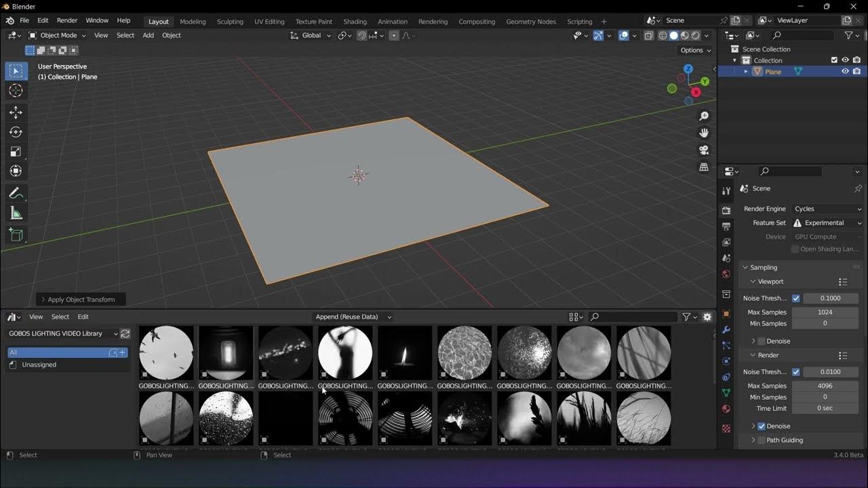Screen dimensions: 868x488
Task: Open the View Layer properties tab icon
Action: click(x=726, y=242)
